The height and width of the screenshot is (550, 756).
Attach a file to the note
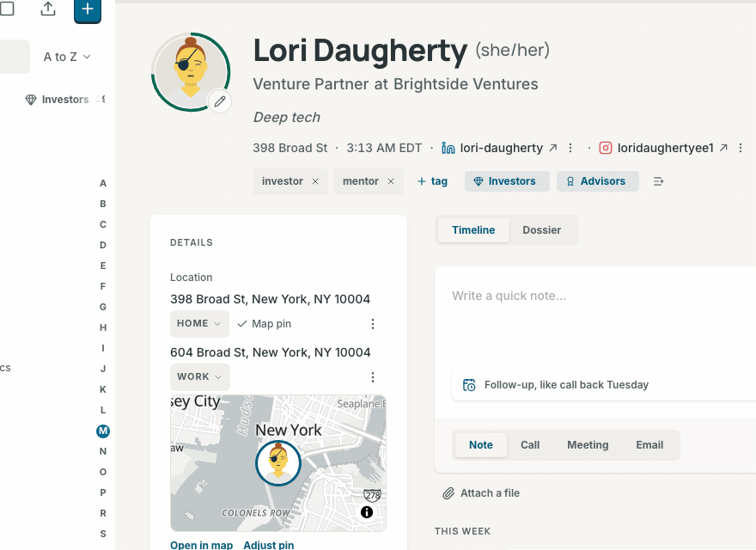(481, 493)
